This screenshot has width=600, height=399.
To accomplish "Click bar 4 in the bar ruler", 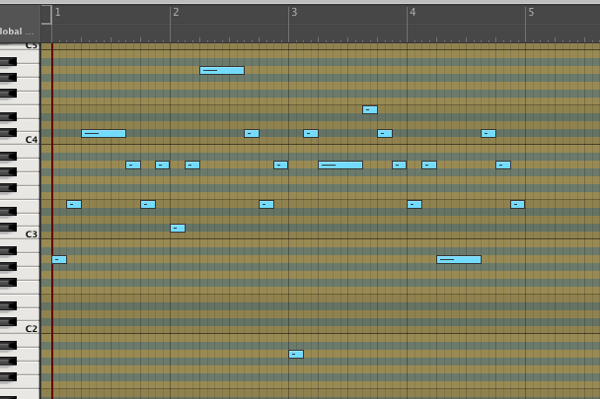I will point(412,12).
